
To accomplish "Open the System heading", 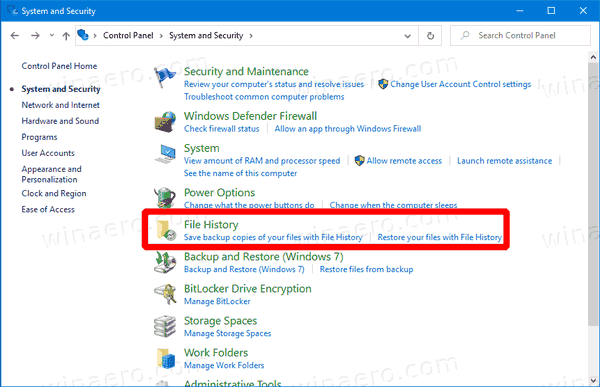I will tap(202, 148).
